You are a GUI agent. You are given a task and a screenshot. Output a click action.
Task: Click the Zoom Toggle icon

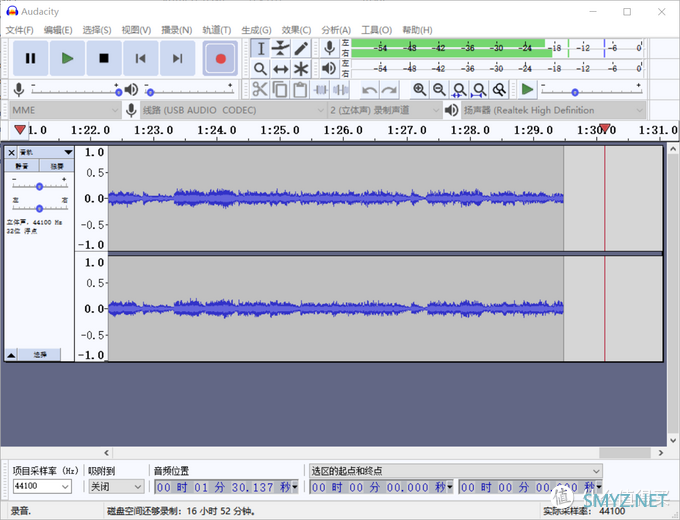click(499, 90)
